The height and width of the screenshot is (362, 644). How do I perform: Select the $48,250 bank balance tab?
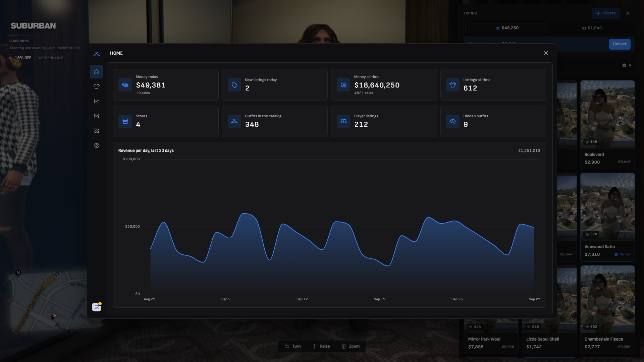tap(507, 28)
